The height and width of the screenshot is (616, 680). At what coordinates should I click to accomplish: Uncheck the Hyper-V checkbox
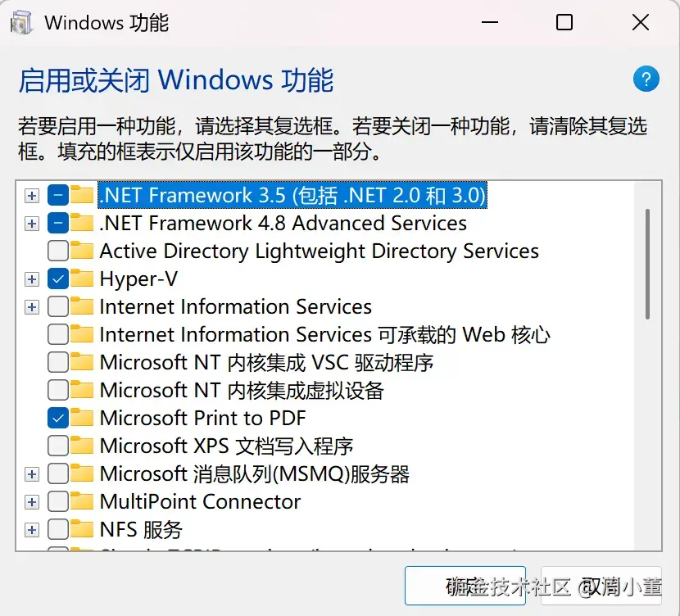tap(58, 279)
